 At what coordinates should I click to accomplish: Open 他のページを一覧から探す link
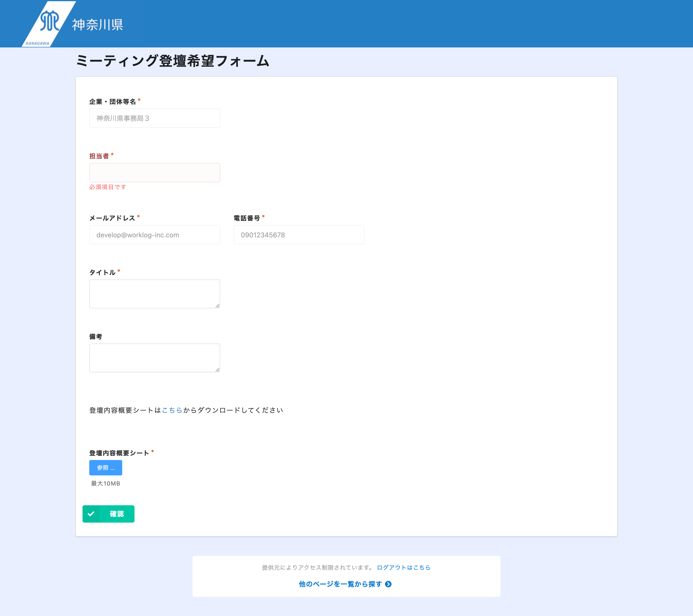340,584
